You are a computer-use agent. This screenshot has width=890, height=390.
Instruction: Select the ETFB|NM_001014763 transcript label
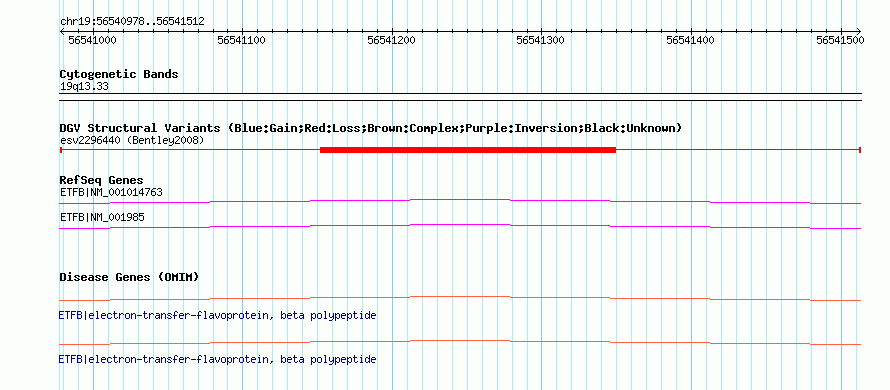pos(111,192)
